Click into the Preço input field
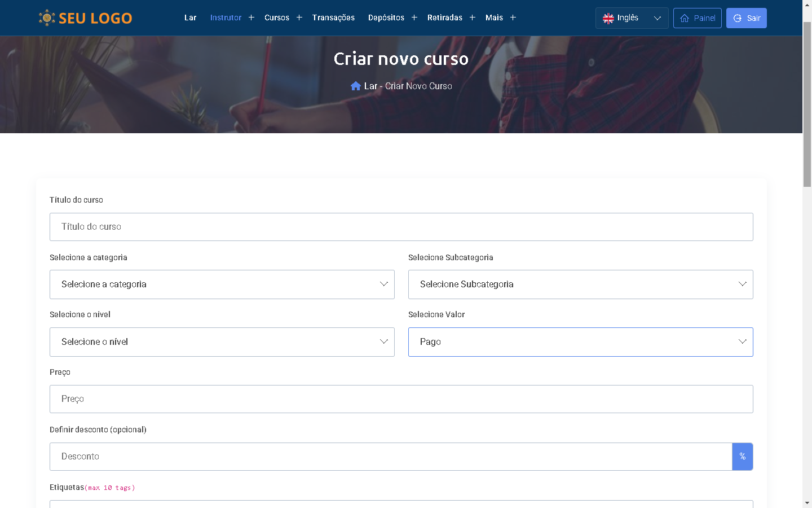 [401, 399]
